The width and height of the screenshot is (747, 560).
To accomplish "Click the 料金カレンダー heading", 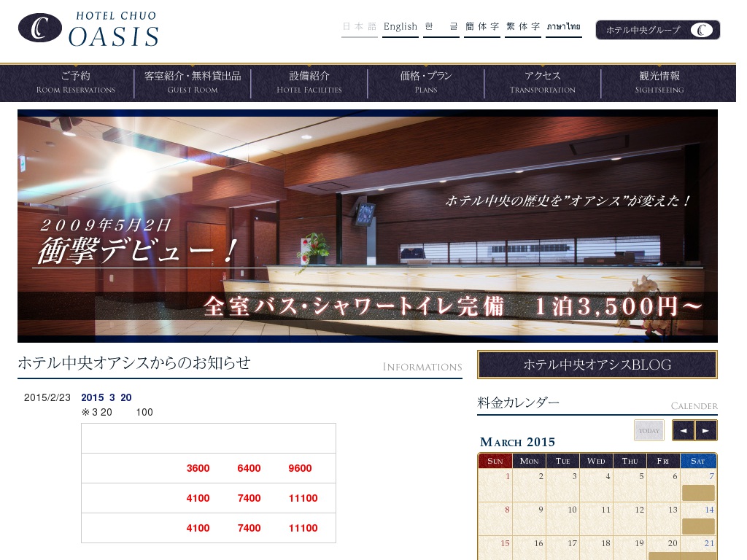I will pyautogui.click(x=519, y=402).
